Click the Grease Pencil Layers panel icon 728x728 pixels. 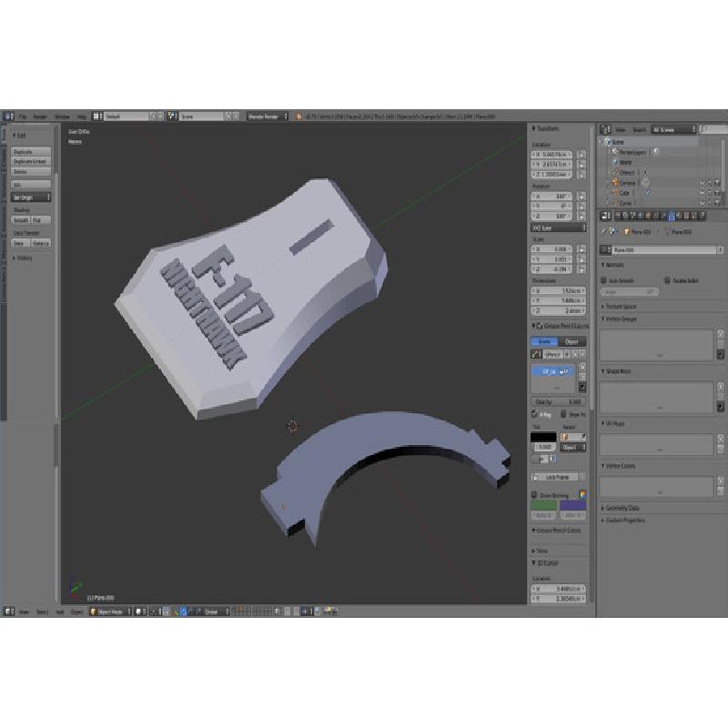pos(540,327)
